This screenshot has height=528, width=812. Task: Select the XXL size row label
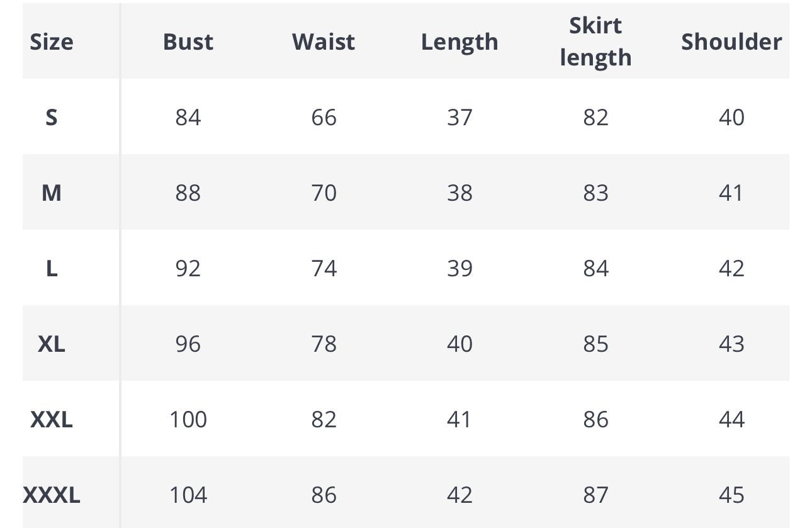[x=52, y=419]
